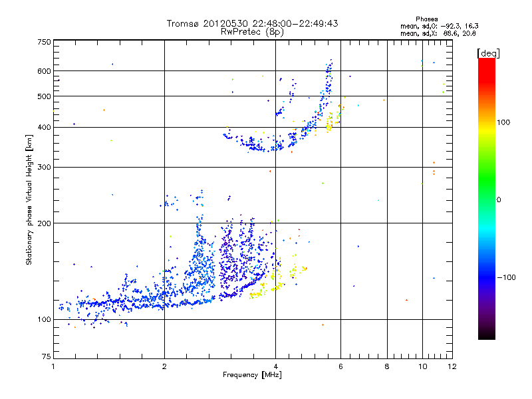Click the 'Phases' header text
The width and height of the screenshot is (532, 399).
click(x=426, y=19)
